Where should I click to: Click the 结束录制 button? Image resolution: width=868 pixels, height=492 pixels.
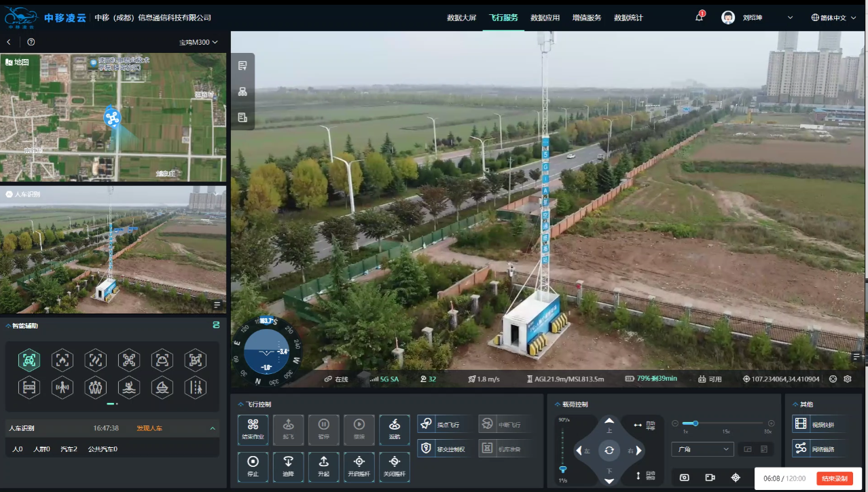[834, 478]
